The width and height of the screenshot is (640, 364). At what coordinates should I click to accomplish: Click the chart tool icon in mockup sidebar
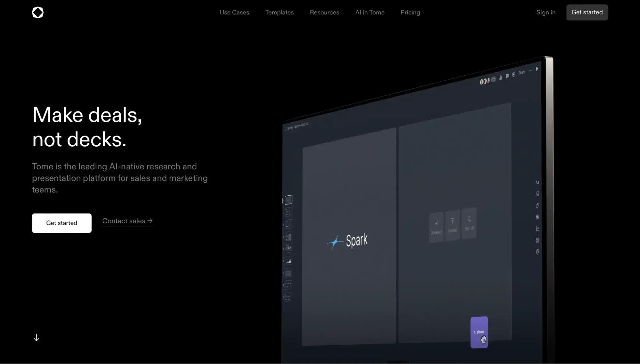537,229
